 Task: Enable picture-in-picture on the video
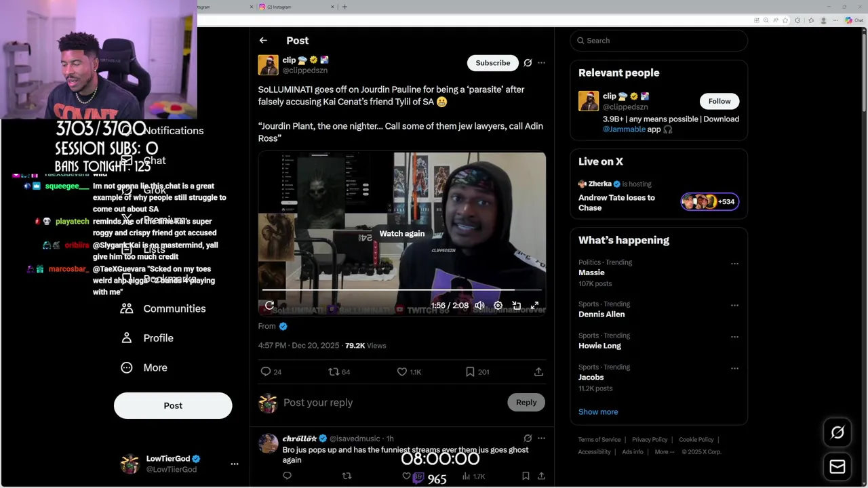516,306
